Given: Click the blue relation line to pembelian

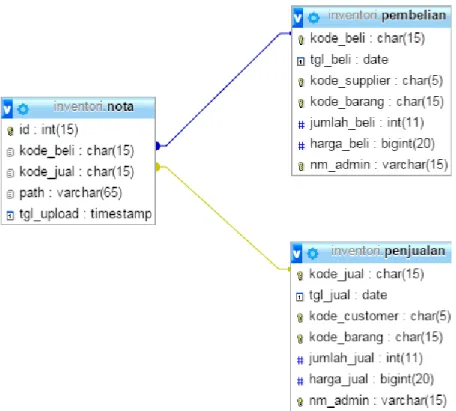Looking at the screenshot, I should (x=222, y=90).
